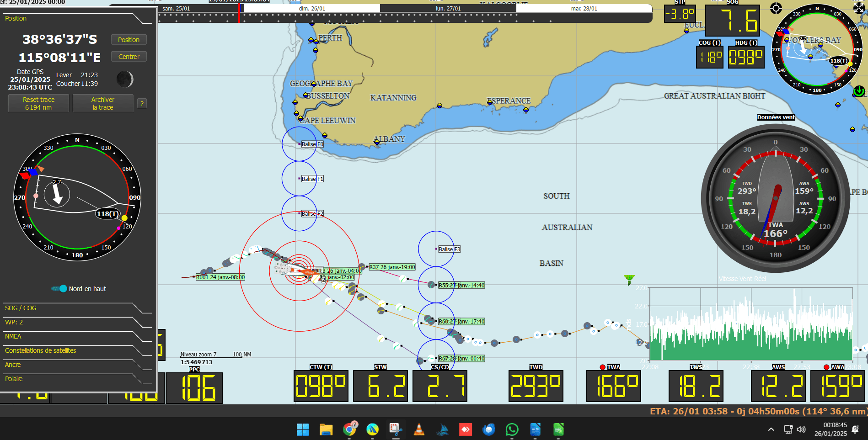
Task: Expand Constellations de satellites section
Action: [x=78, y=350]
